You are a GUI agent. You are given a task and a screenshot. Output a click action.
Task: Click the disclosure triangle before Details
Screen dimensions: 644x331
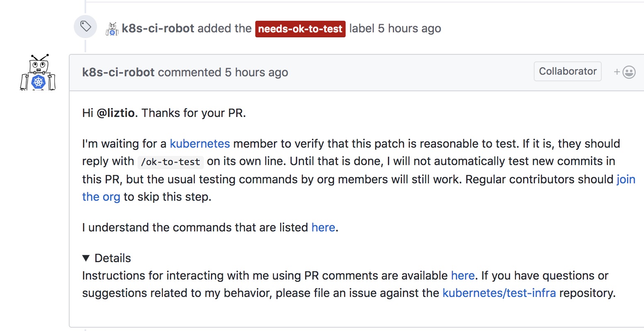coord(86,258)
